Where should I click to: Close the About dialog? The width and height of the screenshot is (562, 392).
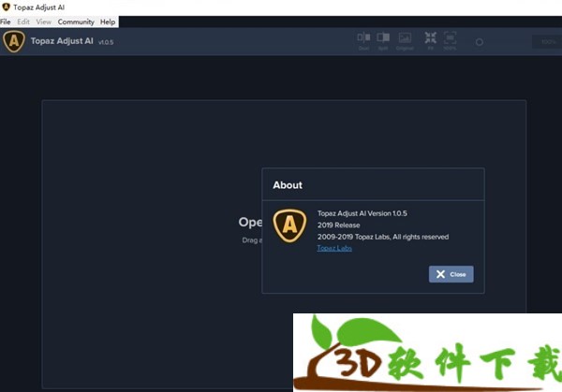point(451,274)
